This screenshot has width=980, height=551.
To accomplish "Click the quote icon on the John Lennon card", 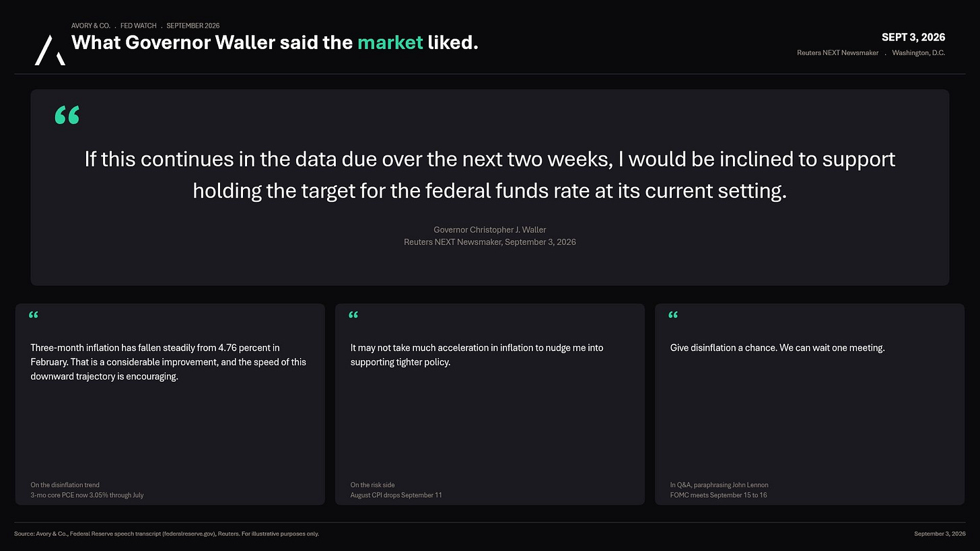I will click(673, 315).
